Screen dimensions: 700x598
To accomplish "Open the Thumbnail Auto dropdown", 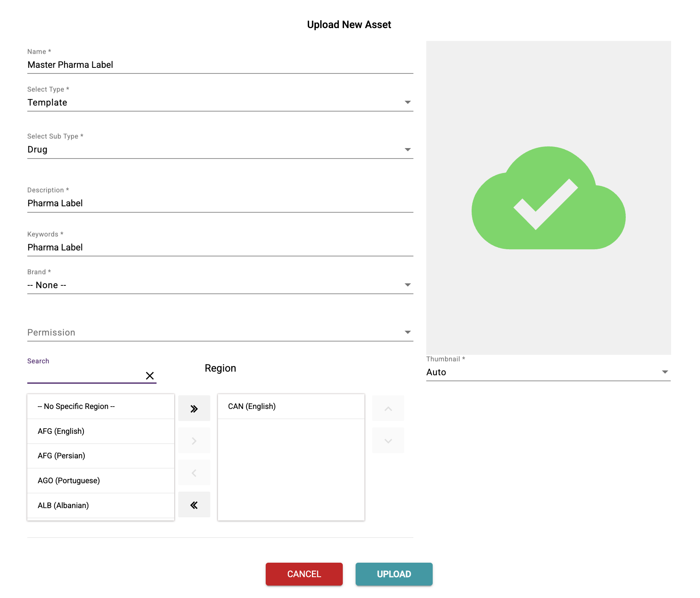I will 548,372.
